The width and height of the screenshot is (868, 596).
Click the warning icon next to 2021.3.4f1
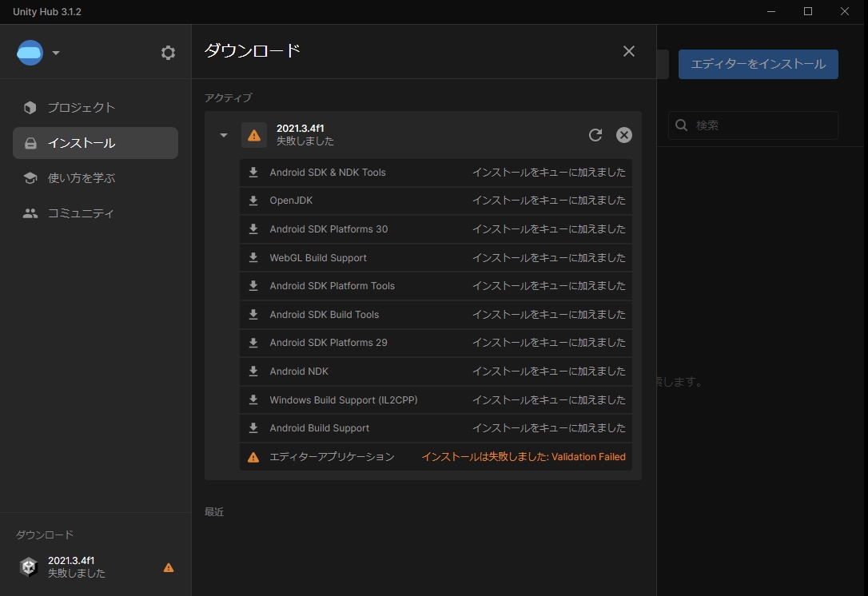point(254,135)
